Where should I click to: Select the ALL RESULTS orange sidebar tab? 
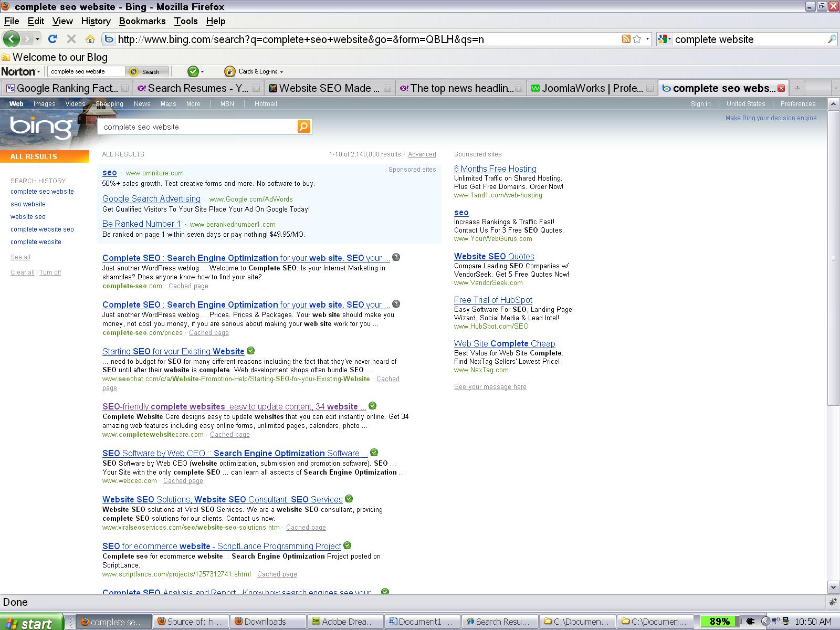click(x=45, y=156)
